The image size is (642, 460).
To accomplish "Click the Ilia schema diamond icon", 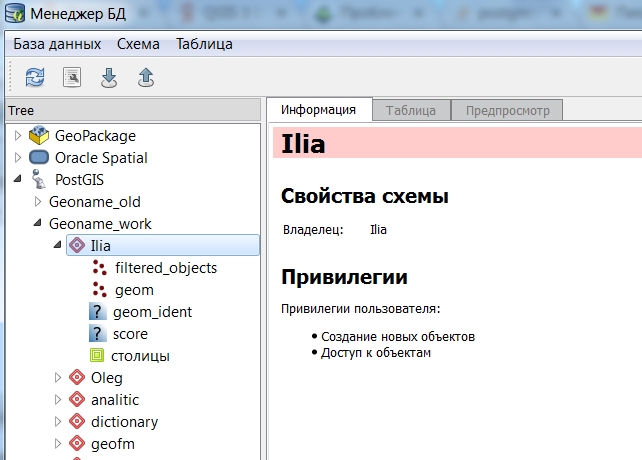I will (77, 245).
